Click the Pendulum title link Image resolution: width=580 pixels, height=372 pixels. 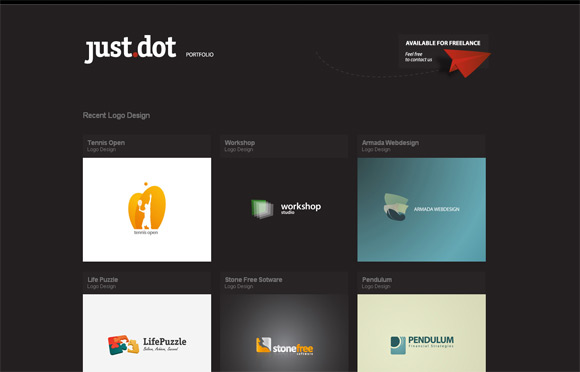[377, 280]
